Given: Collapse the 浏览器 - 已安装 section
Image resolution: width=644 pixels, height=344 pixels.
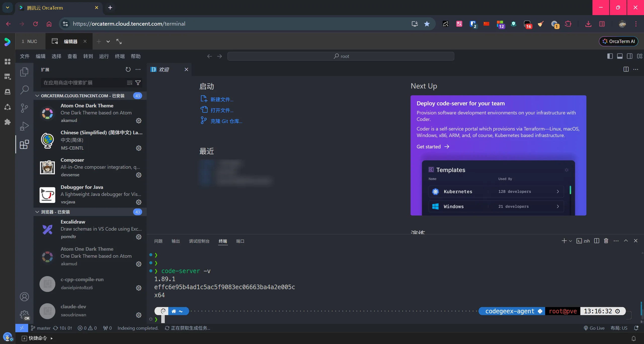Looking at the screenshot, I should [37, 212].
